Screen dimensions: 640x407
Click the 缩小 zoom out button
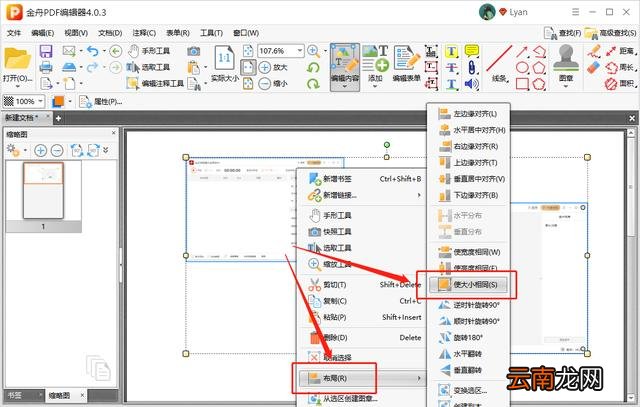point(273,83)
